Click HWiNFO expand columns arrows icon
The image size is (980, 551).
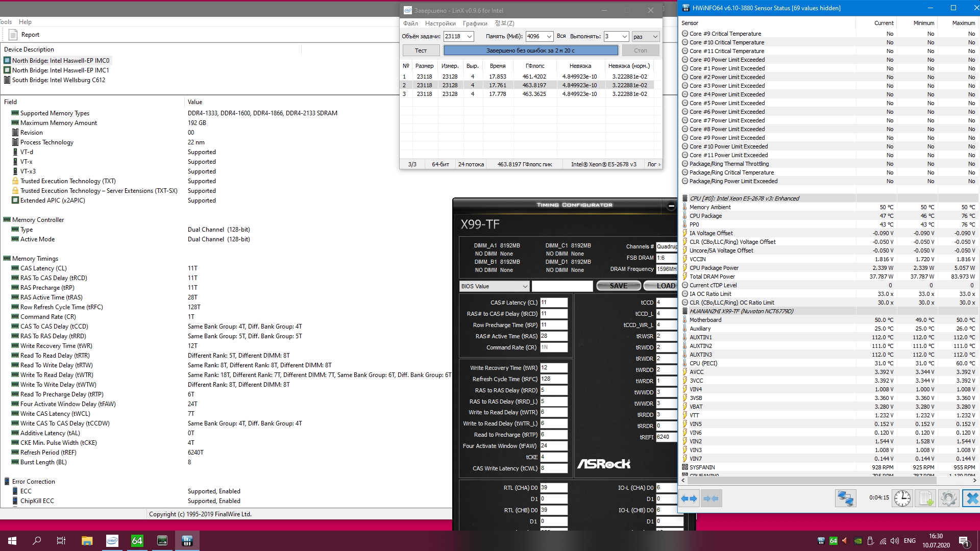pos(689,498)
